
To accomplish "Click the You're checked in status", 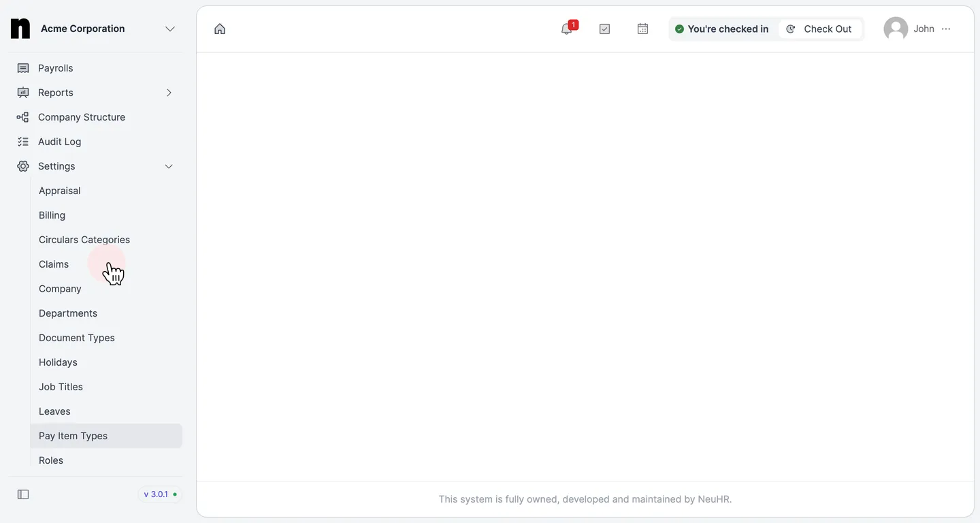I will click(x=721, y=29).
